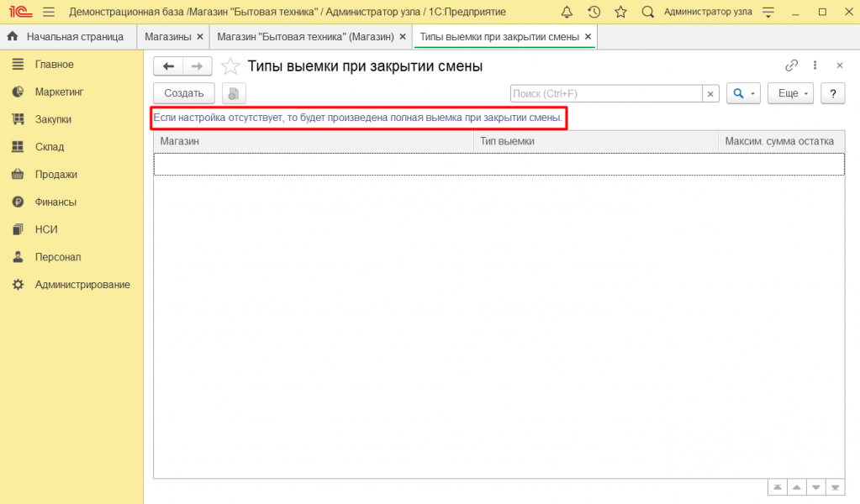The height and width of the screenshot is (504, 860).
Task: Navigate back with left arrow
Action: pos(168,66)
